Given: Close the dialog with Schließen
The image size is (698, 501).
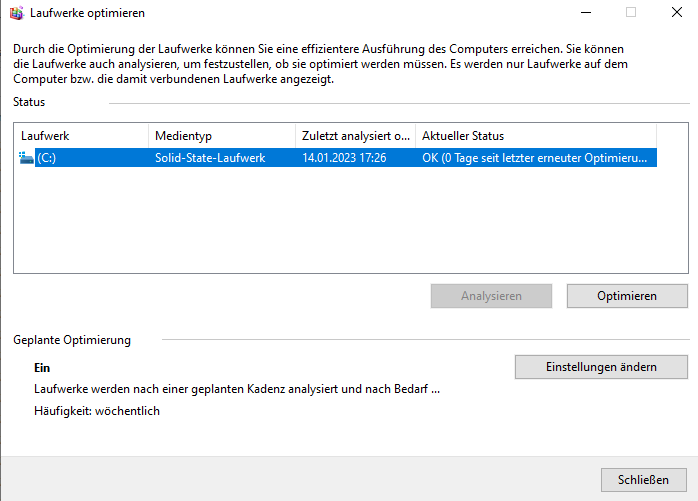Looking at the screenshot, I should tap(643, 480).
